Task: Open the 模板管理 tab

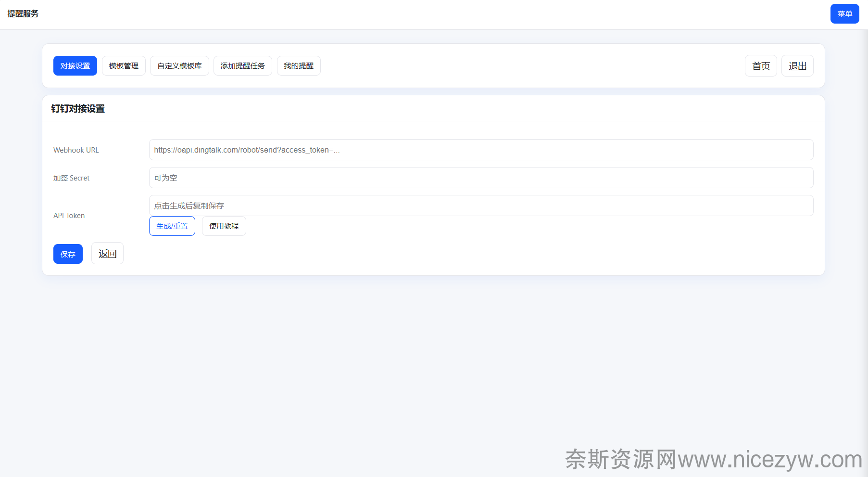Action: (124, 66)
